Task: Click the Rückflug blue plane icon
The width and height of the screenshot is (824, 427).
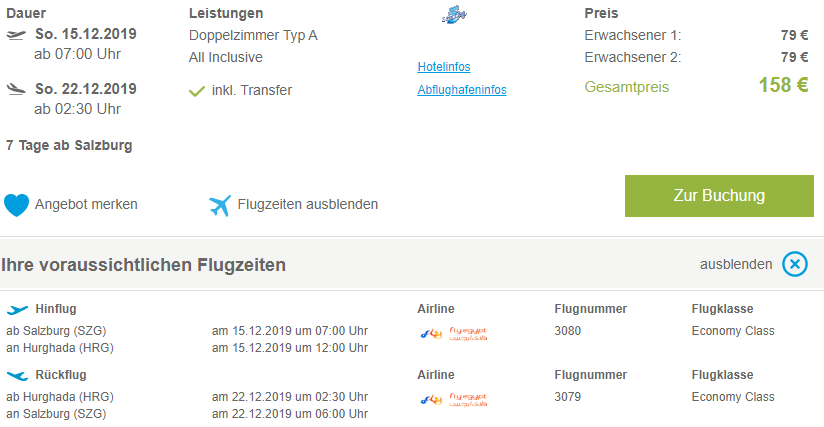Action: [x=17, y=376]
